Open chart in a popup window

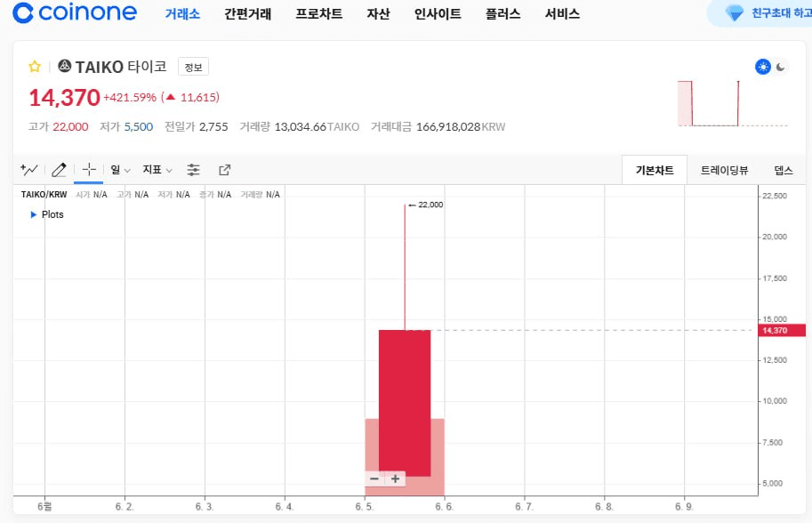224,170
